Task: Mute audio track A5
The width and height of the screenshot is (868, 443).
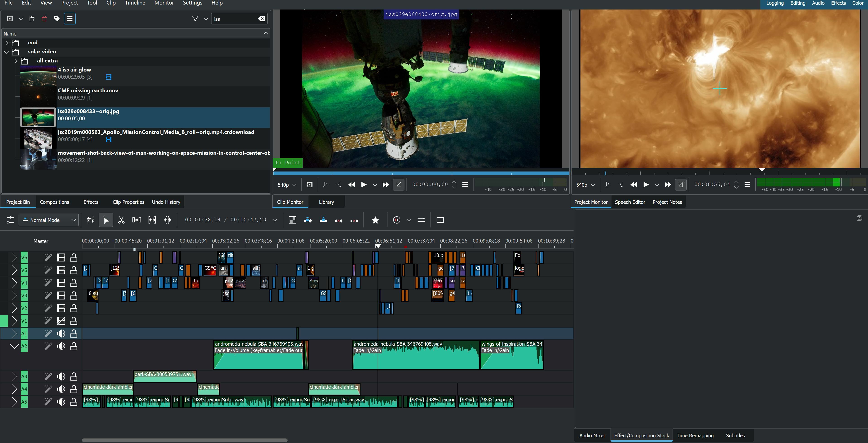Action: 61,402
